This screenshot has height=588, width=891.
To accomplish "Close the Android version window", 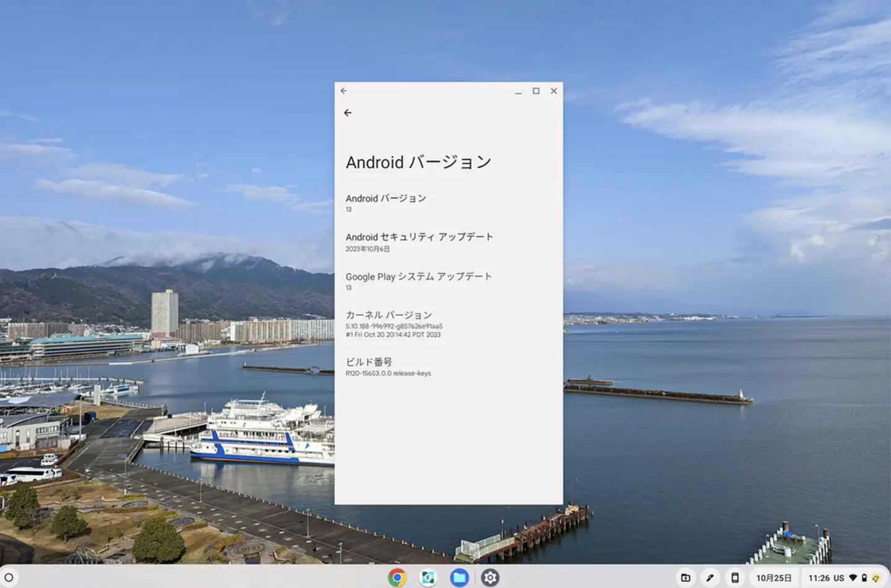I will click(554, 91).
